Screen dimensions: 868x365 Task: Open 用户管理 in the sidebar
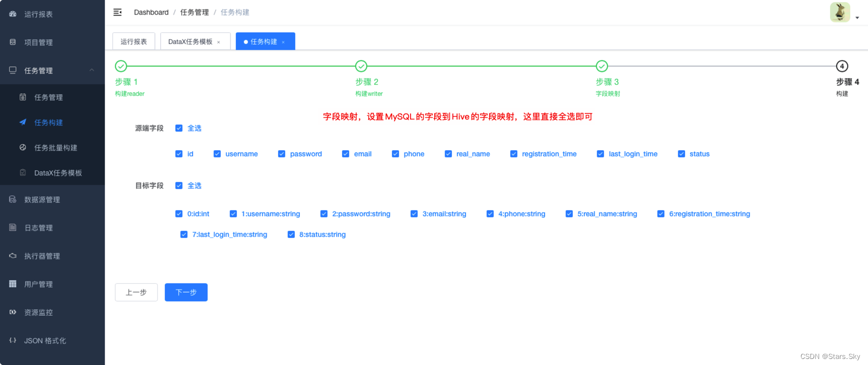coord(52,284)
